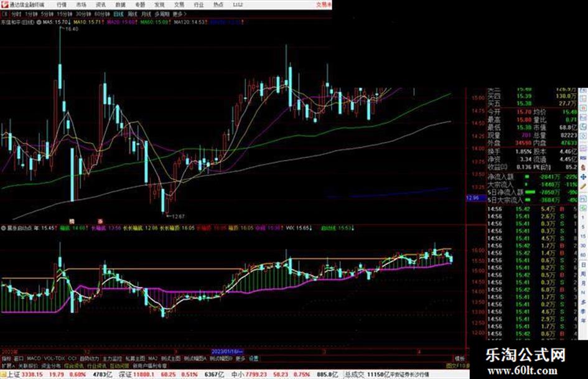This screenshot has height=379, width=588.
Task: Open the 行情 menu
Action: (x=62, y=5)
